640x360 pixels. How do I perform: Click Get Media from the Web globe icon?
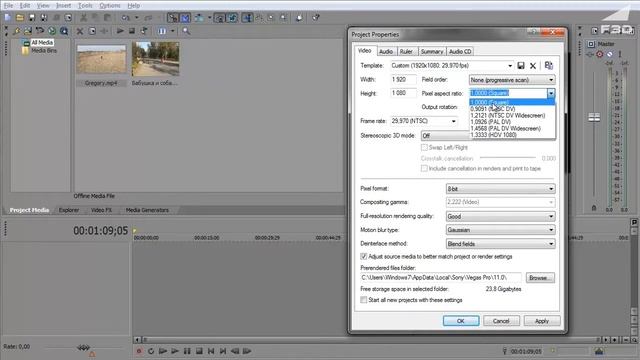52,31
